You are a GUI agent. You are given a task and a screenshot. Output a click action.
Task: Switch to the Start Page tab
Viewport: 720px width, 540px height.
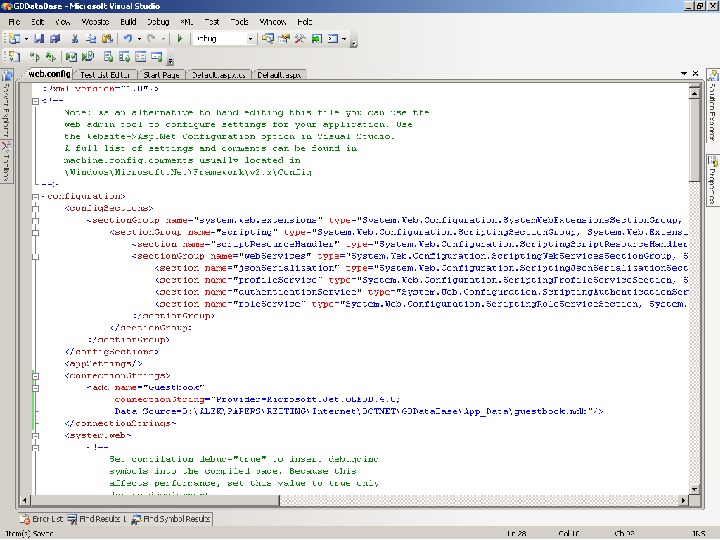[x=160, y=75]
